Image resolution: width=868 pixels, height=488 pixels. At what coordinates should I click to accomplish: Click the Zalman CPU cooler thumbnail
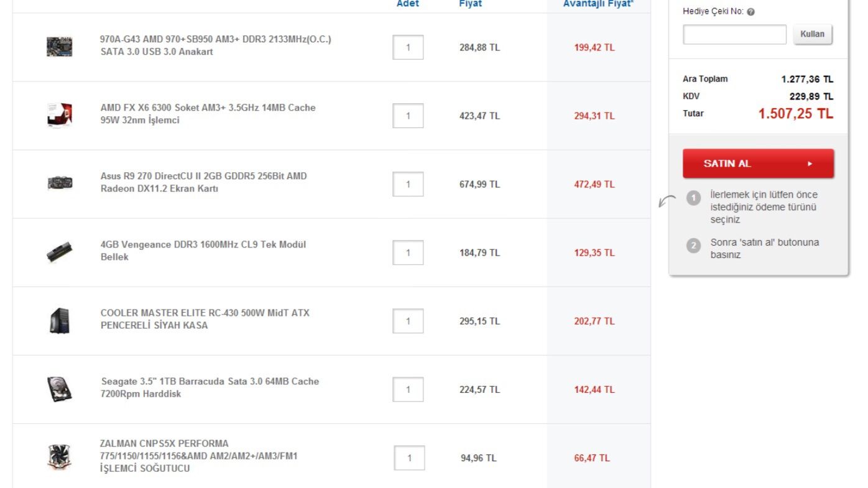pyautogui.click(x=60, y=457)
